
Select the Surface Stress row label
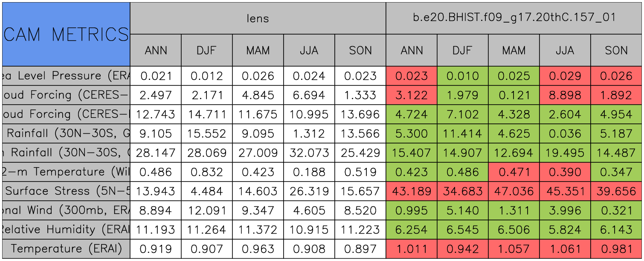[66, 191]
